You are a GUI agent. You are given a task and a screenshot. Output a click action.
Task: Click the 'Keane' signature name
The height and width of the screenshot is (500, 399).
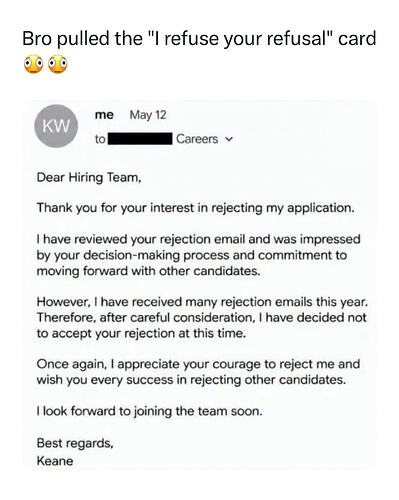pyautogui.click(x=55, y=461)
